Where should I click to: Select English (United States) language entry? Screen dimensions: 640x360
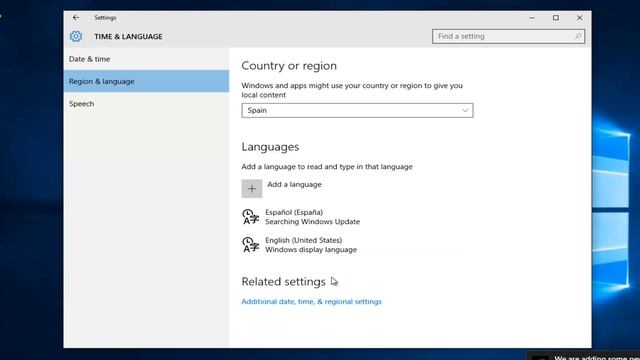click(x=300, y=245)
